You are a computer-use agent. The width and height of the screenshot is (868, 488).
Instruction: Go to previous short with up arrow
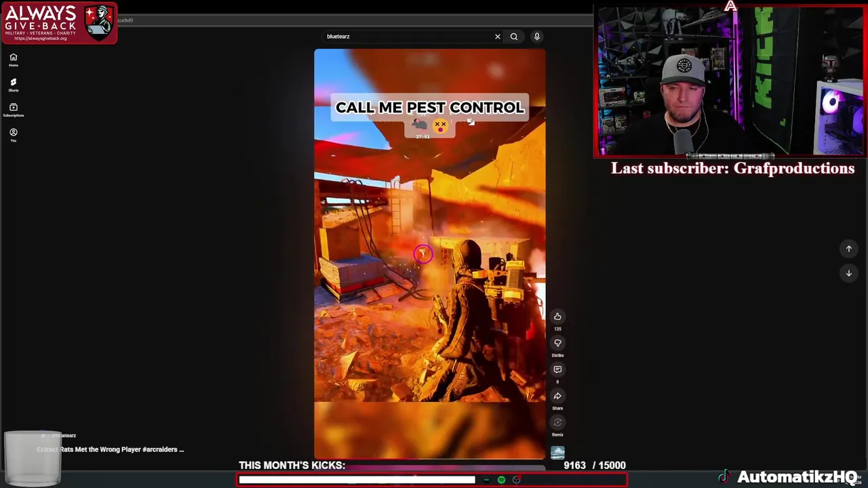pyautogui.click(x=848, y=249)
